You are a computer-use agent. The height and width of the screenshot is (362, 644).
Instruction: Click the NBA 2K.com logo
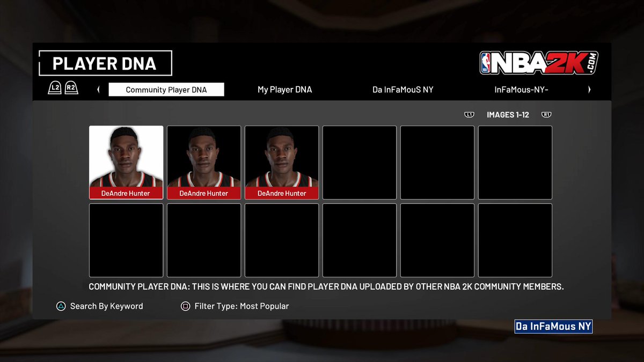point(539,63)
